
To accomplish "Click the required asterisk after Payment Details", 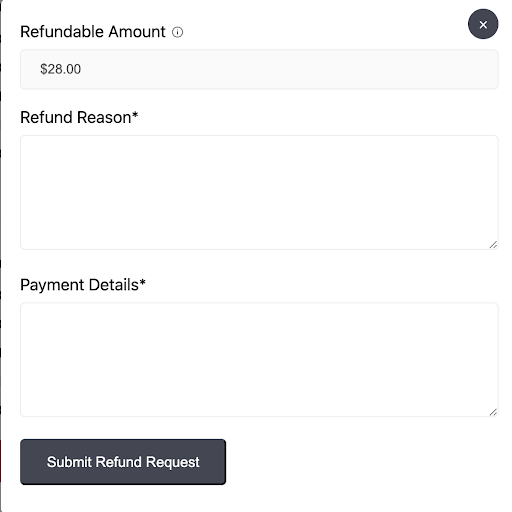I will coord(142,282).
